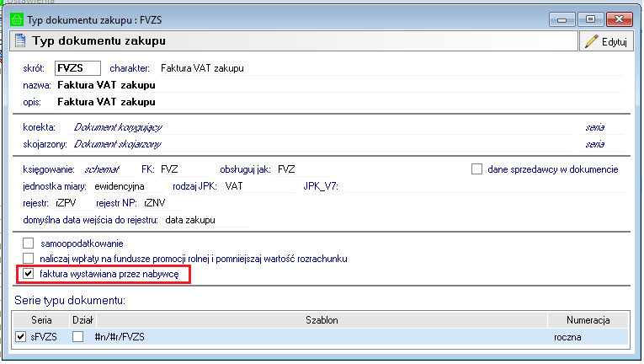
Task: Select the domyślna data wejścia value data zakupu
Action: click(x=190, y=220)
